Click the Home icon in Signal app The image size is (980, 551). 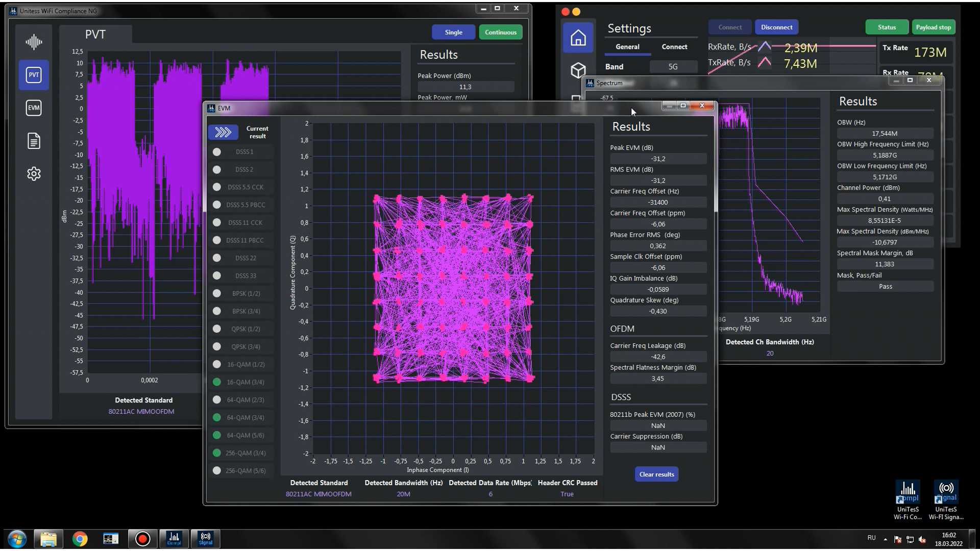click(x=578, y=38)
